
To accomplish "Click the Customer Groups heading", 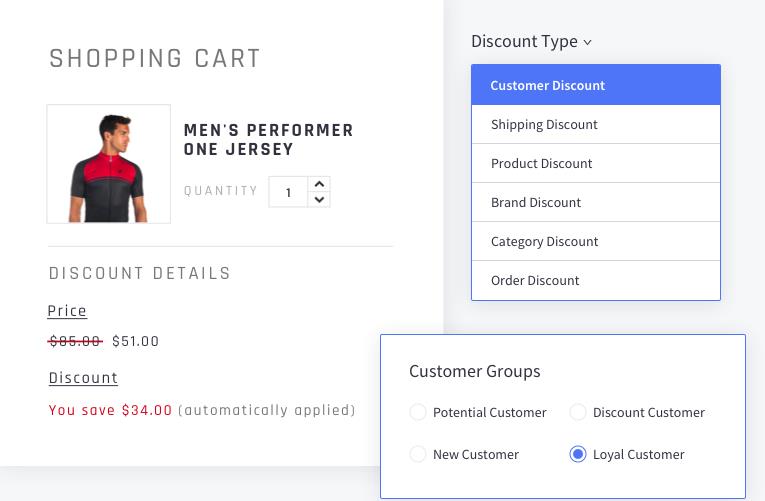I will (474, 371).
